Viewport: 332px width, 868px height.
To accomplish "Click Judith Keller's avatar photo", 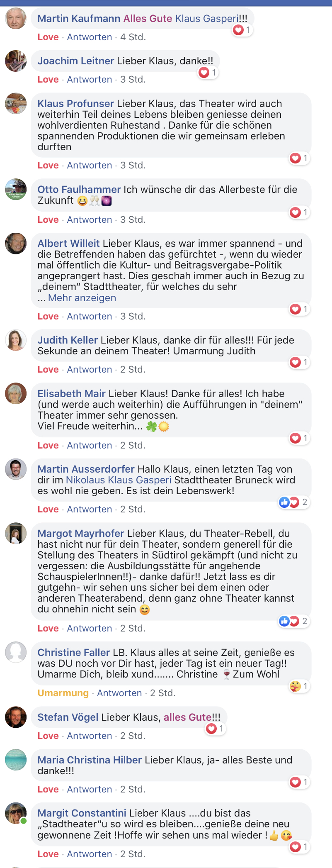I will (16, 340).
